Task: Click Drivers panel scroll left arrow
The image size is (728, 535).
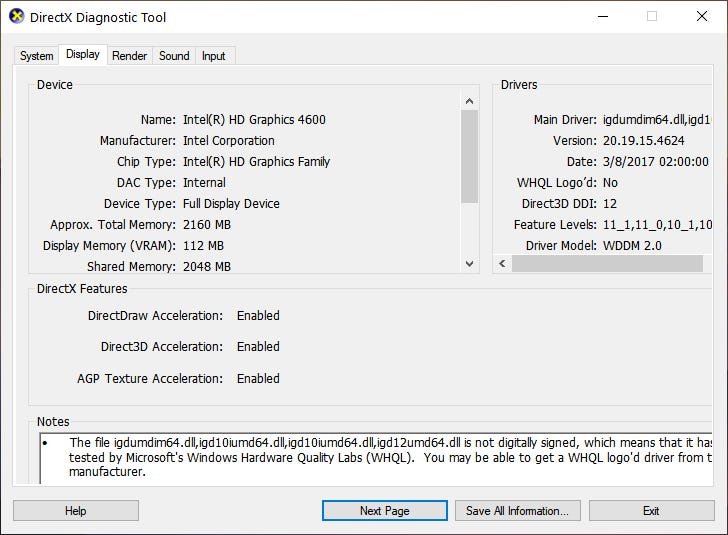Action: pyautogui.click(x=502, y=263)
